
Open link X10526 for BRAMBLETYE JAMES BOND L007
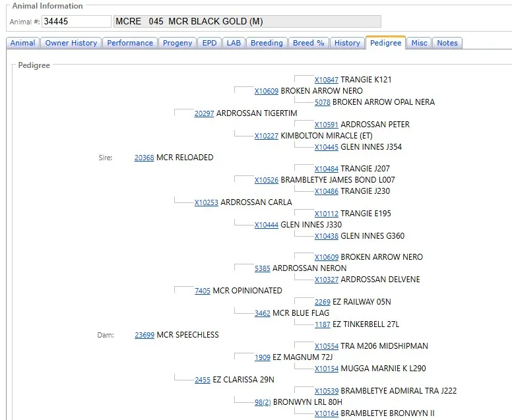pyautogui.click(x=266, y=180)
